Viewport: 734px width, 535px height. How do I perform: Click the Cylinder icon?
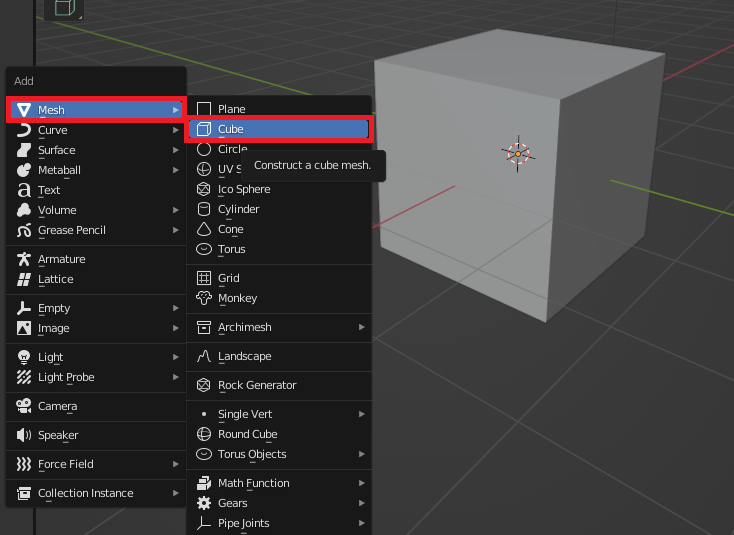(x=204, y=209)
